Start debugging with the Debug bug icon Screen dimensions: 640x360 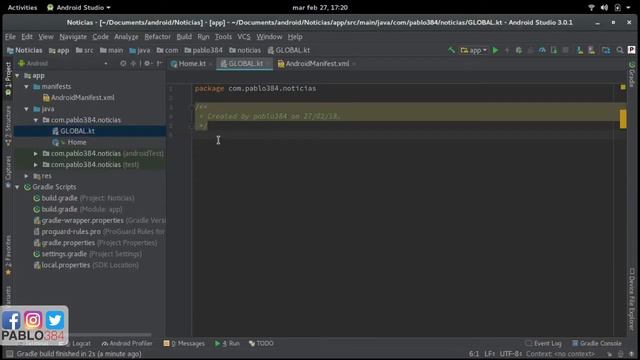click(x=519, y=50)
